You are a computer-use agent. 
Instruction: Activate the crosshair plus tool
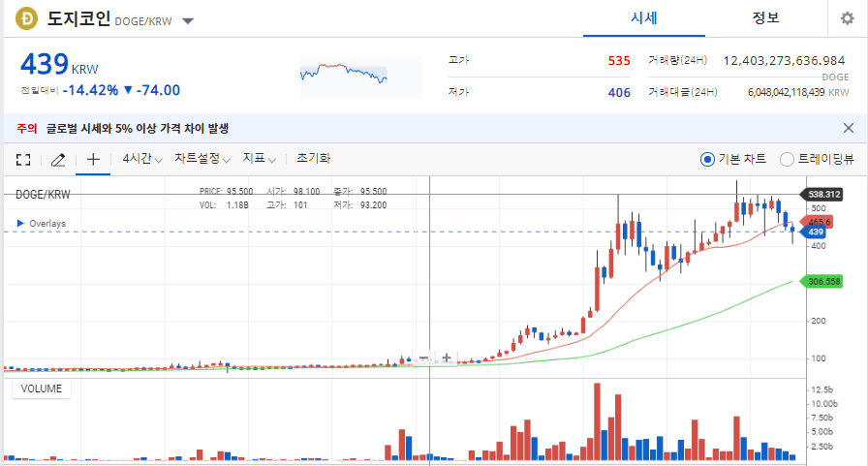pos(93,160)
